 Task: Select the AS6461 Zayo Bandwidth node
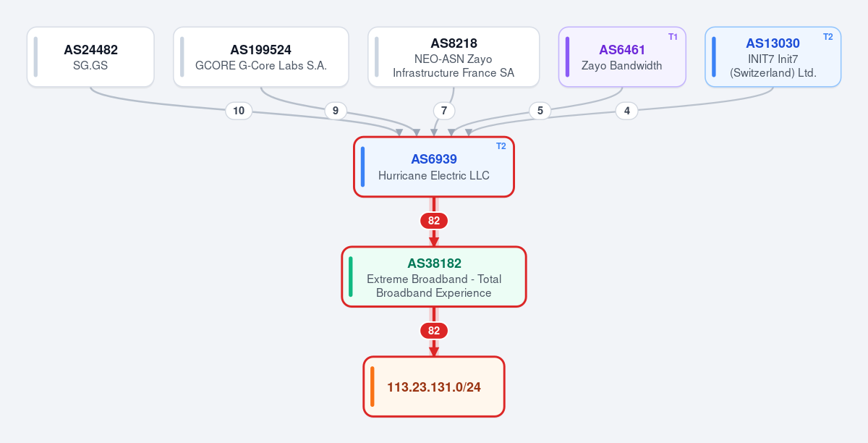click(622, 57)
